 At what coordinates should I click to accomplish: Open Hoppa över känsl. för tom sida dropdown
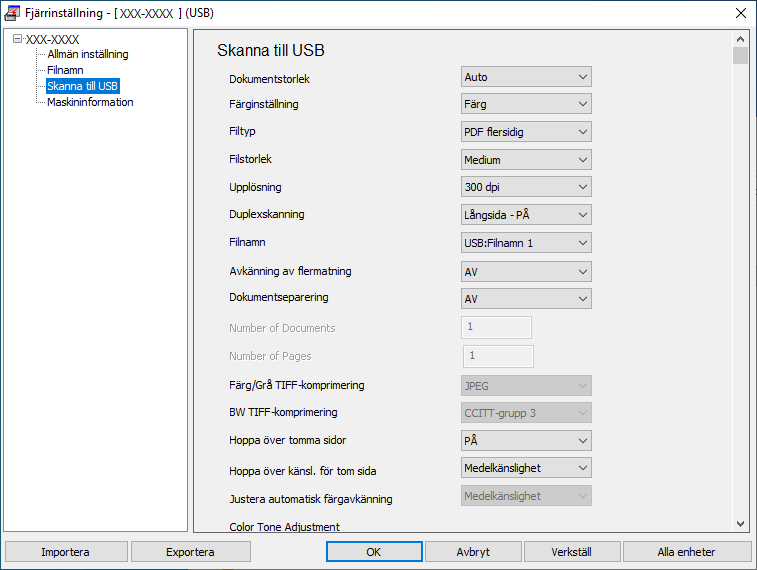click(526, 468)
